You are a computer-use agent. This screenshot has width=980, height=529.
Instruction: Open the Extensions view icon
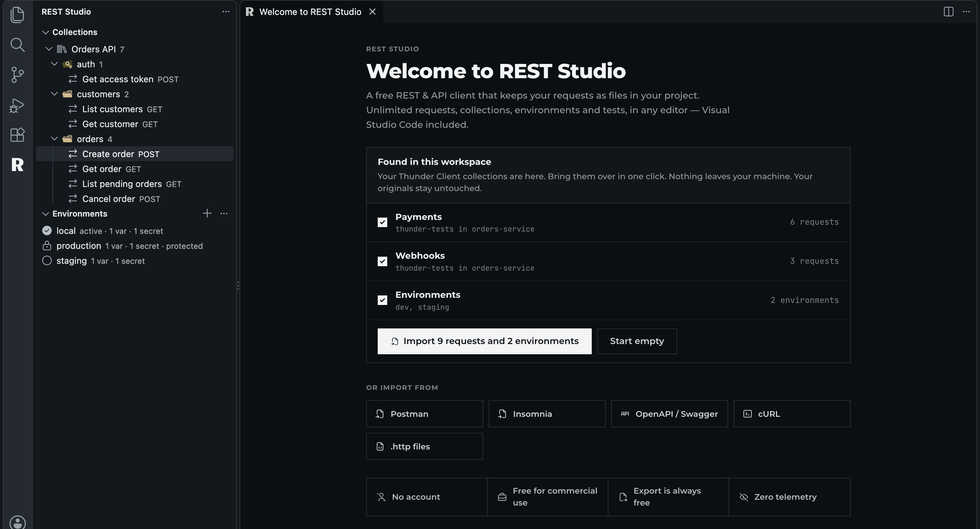(x=17, y=135)
